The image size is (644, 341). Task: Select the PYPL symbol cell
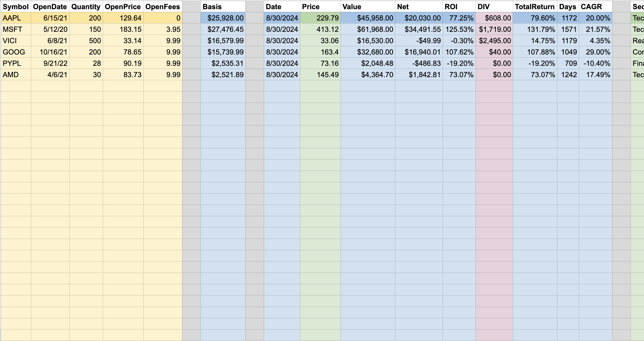click(16, 63)
